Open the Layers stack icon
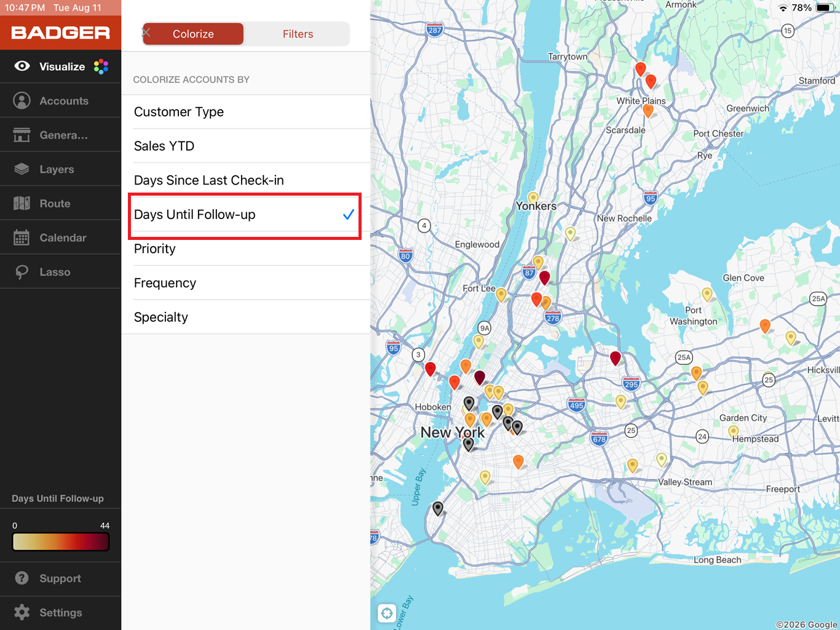The image size is (840, 630). (22, 169)
